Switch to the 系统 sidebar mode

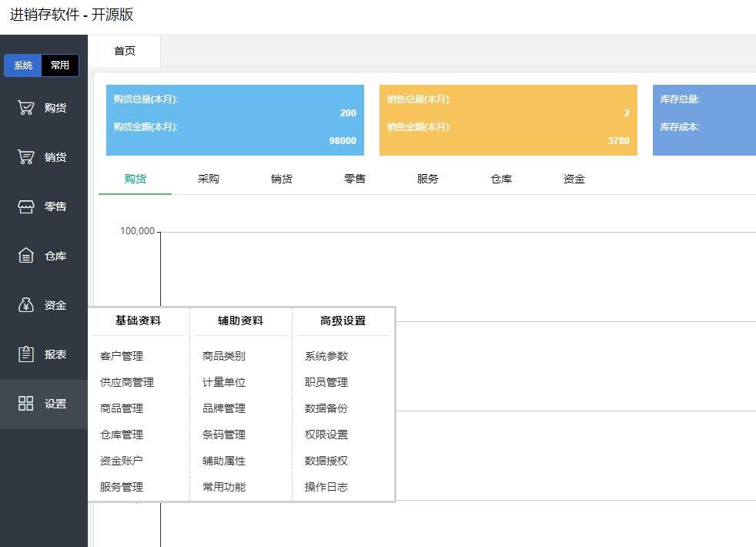coord(22,65)
